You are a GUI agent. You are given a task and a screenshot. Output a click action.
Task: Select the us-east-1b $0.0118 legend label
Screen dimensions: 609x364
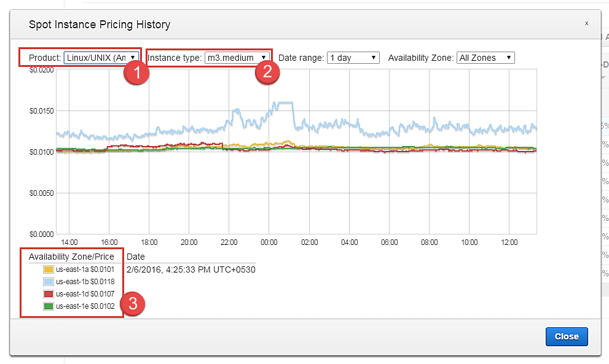click(x=85, y=282)
